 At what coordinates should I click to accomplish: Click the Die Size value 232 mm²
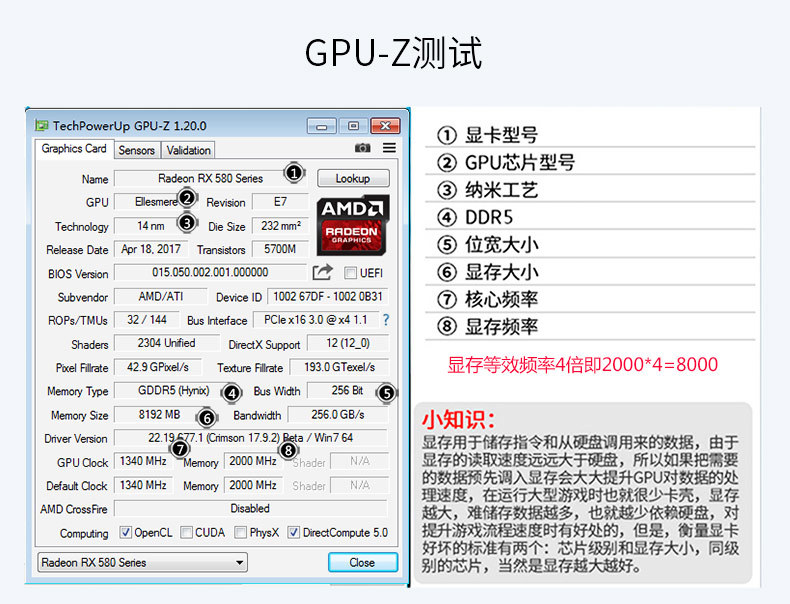tap(280, 226)
